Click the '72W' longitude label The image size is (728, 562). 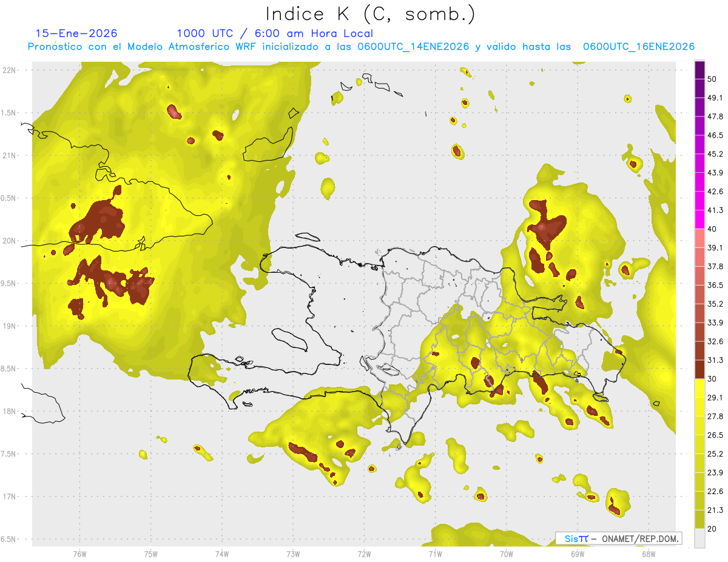tap(364, 554)
